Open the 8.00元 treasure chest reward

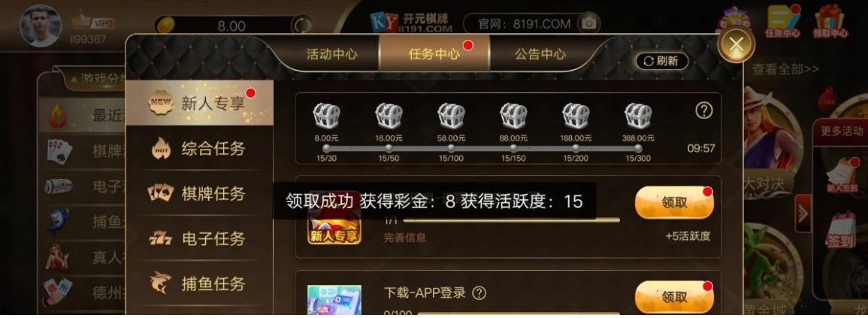coord(326,116)
